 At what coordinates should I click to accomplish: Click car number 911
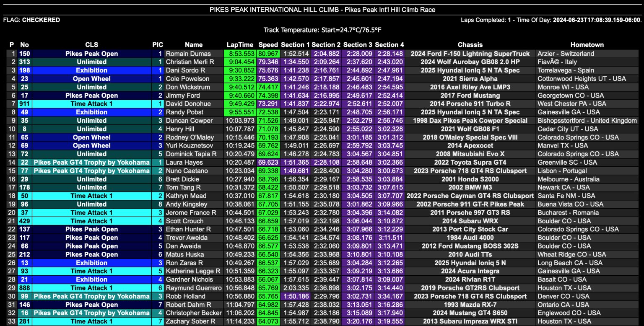point(25,104)
